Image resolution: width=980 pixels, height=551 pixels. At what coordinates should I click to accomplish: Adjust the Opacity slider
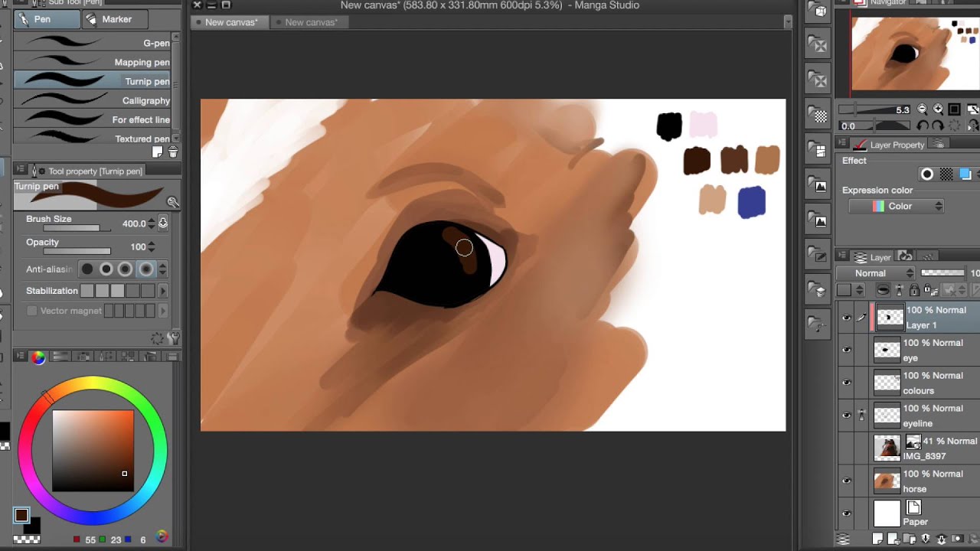(77, 251)
